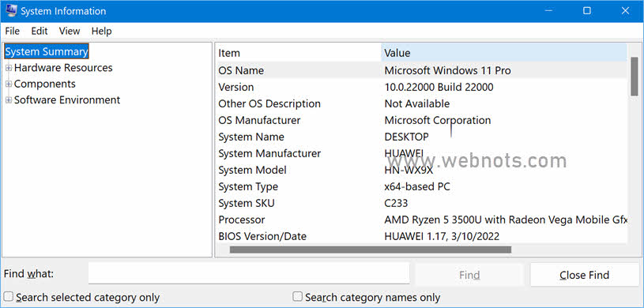The height and width of the screenshot is (308, 644).
Task: Click the Not Available value
Action: pyautogui.click(x=417, y=103)
